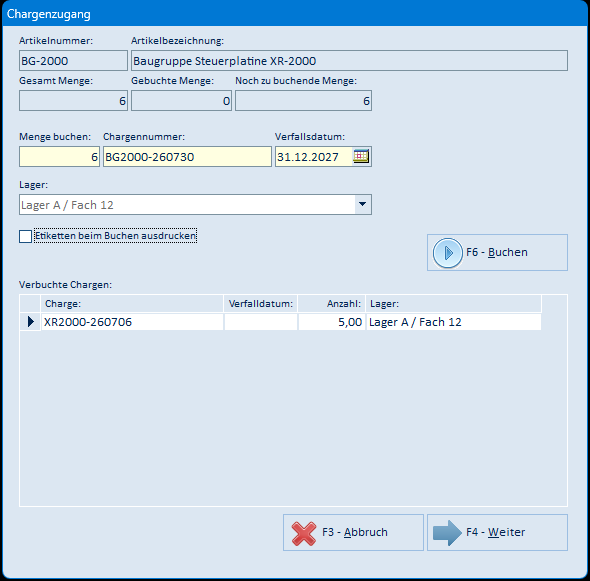The width and height of the screenshot is (590, 581).
Task: Open the Verfallsdatum calendar picker icon
Action: (360, 156)
